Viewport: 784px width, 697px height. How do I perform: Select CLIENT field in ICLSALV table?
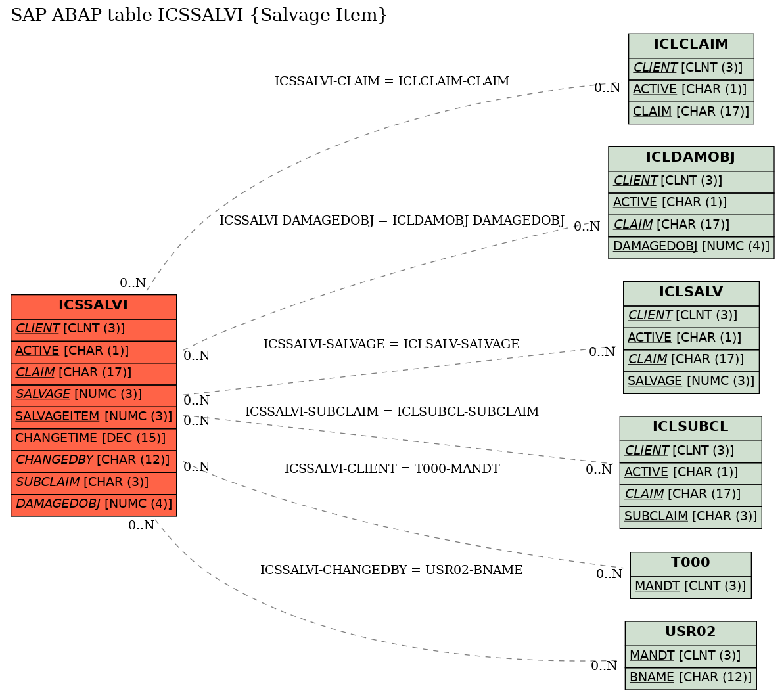(691, 316)
